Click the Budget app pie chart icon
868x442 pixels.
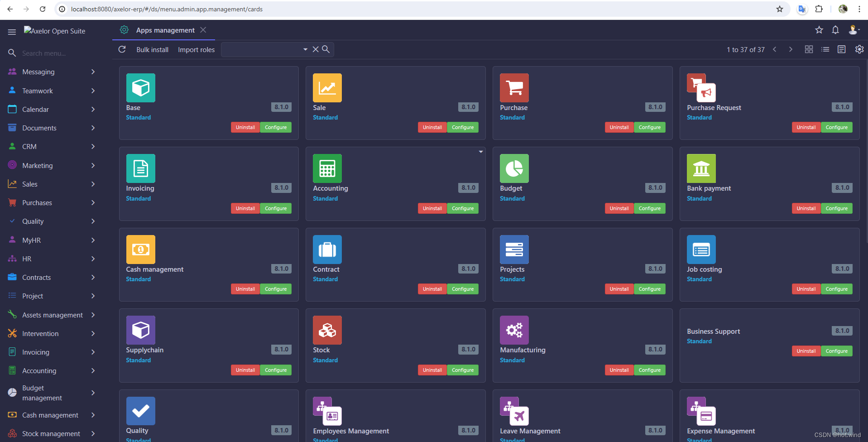tap(514, 168)
